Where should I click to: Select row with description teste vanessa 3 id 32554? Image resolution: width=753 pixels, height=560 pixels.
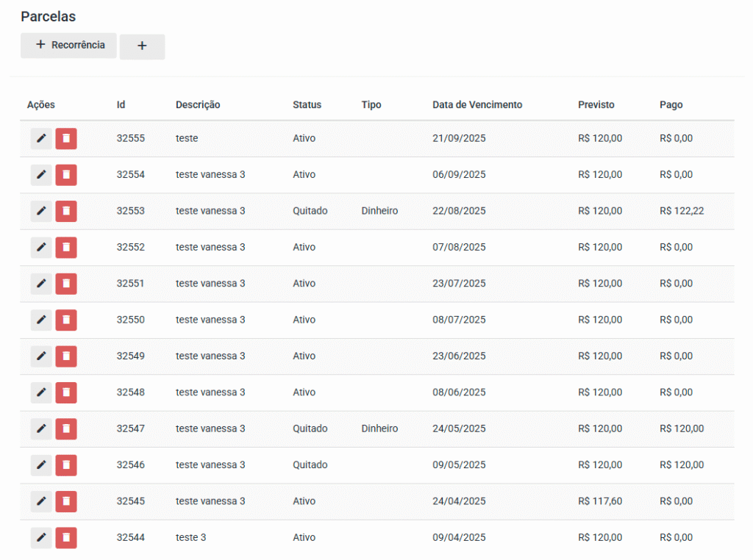pyautogui.click(x=210, y=175)
